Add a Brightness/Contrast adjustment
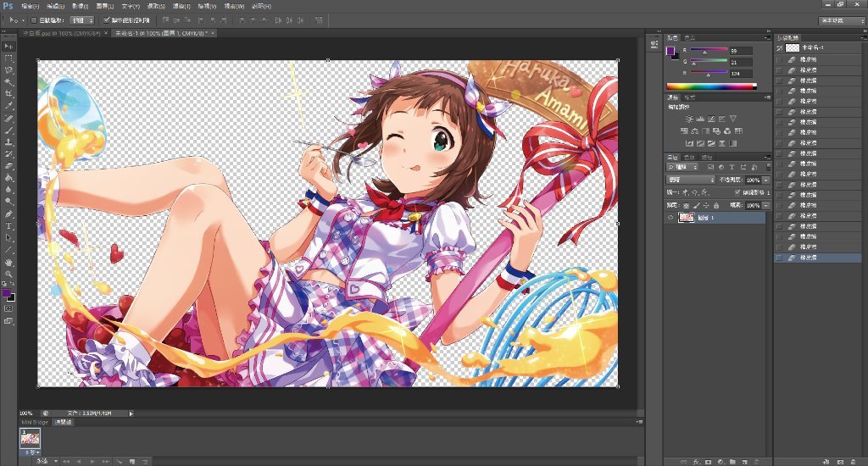 tap(688, 119)
